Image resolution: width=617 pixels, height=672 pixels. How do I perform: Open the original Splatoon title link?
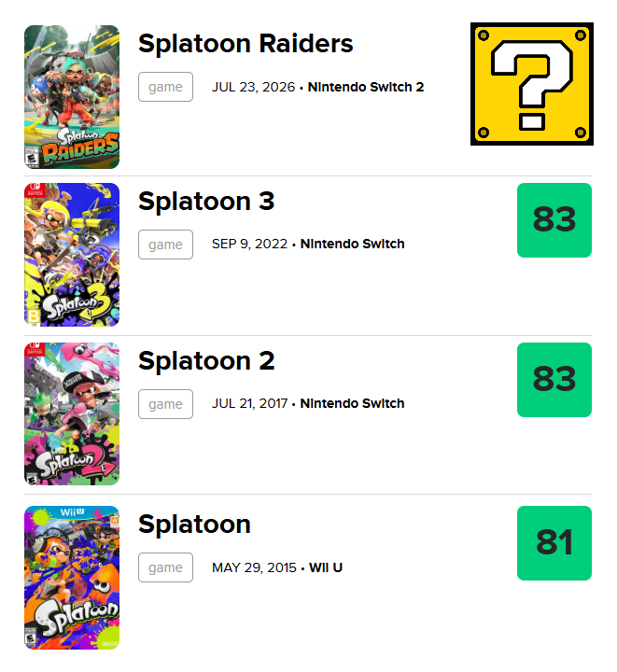194,525
